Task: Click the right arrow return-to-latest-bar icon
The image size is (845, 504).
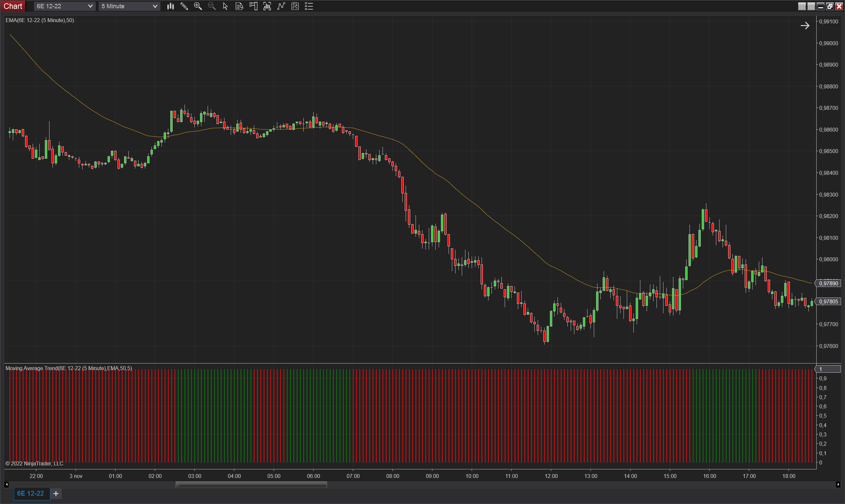Action: point(805,26)
